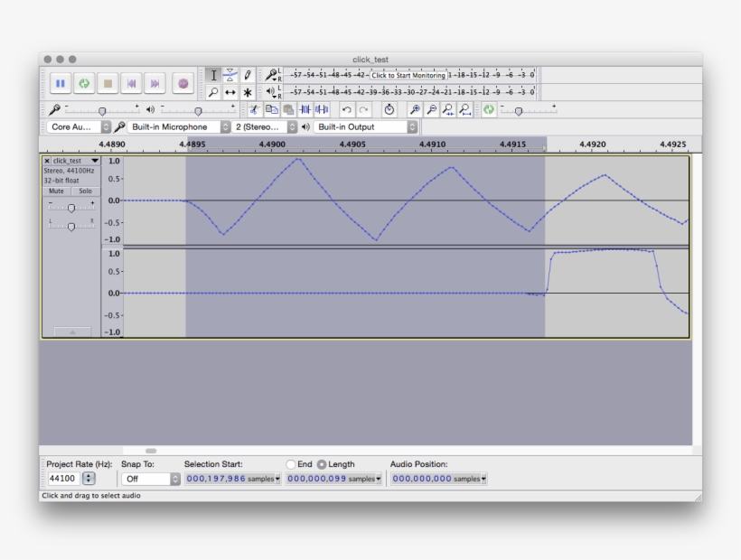Image resolution: width=741 pixels, height=560 pixels.
Task: Redo the last undone action
Action: [x=362, y=108]
